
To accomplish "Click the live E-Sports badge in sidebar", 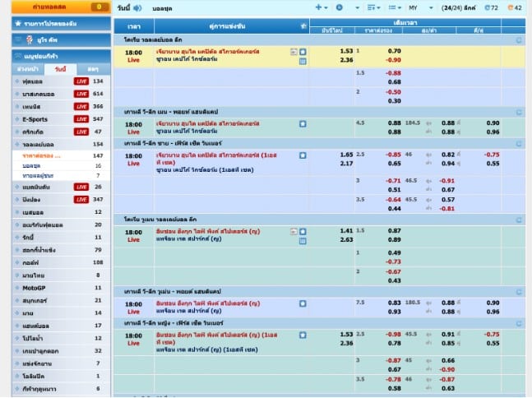I will [81, 119].
